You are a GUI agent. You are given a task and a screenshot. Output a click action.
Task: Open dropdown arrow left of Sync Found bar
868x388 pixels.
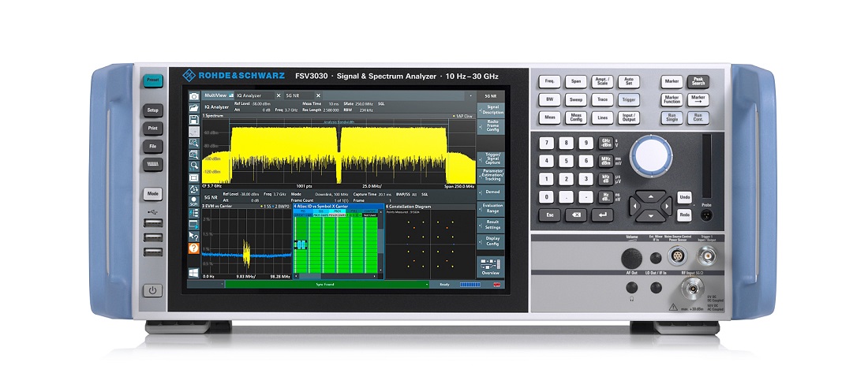(223, 285)
